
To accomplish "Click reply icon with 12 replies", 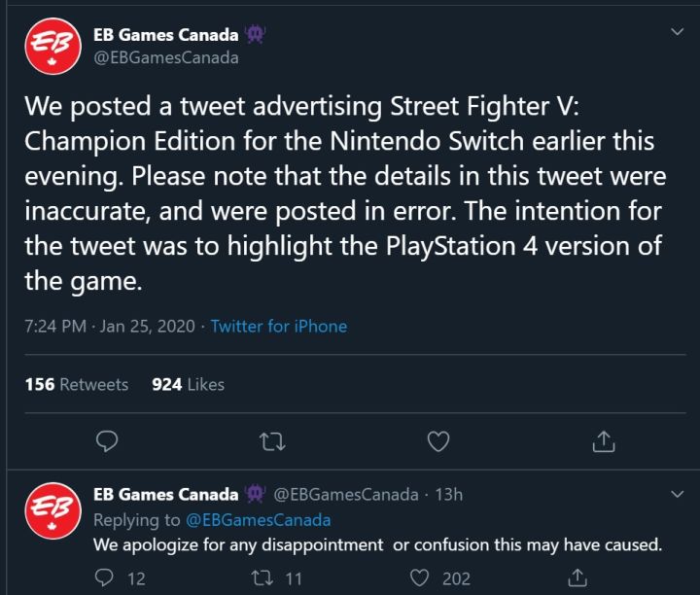I will pos(107,578).
